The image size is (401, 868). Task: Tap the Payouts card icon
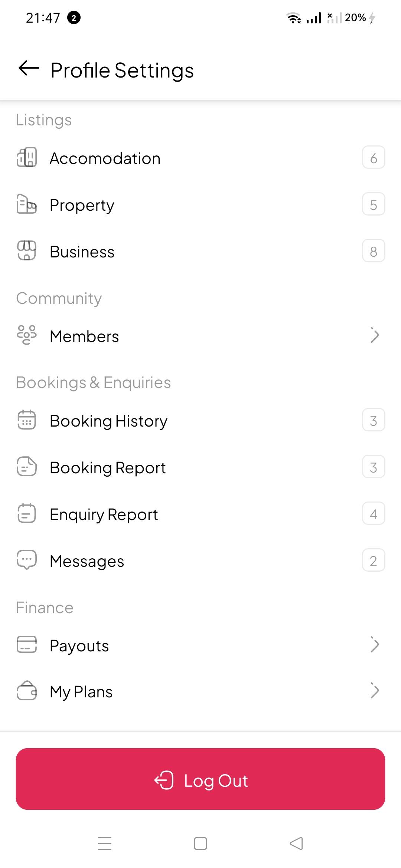tap(27, 645)
